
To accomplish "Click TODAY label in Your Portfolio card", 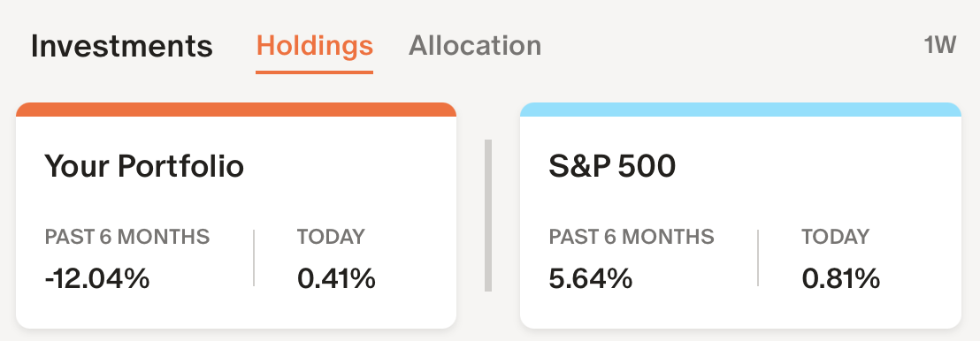I will click(331, 237).
